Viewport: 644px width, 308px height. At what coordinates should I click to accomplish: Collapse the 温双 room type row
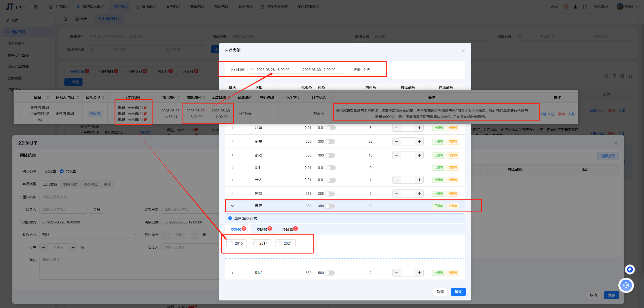pyautogui.click(x=232, y=206)
